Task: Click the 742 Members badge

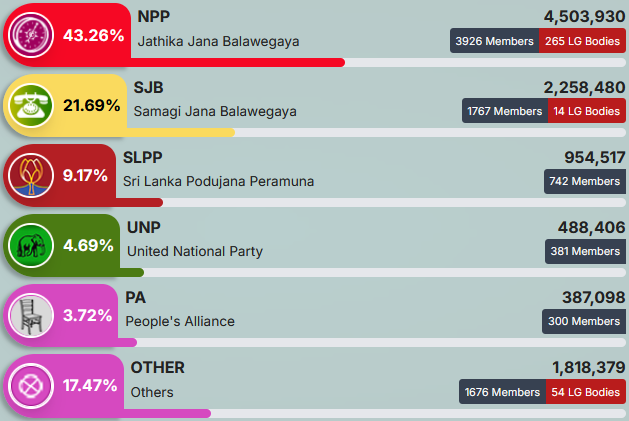Action: [585, 181]
